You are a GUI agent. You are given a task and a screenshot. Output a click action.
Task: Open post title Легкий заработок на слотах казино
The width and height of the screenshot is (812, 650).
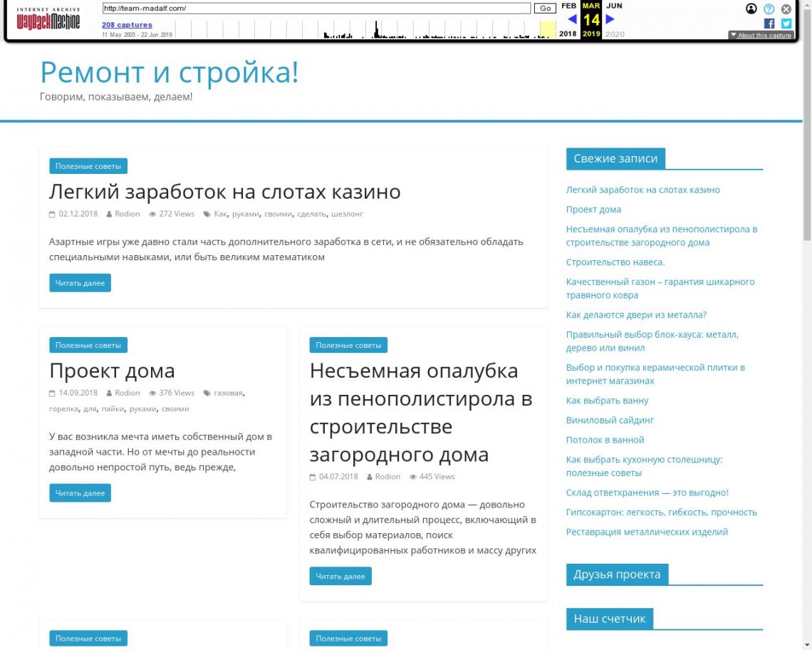point(225,192)
